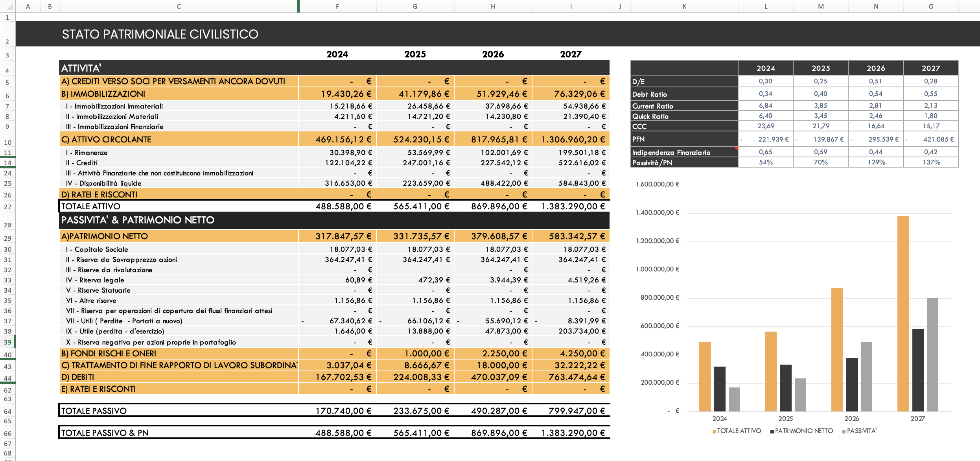Click the Indipendenza Finanziaria cell with comment marker
980x461 pixels.
684,153
